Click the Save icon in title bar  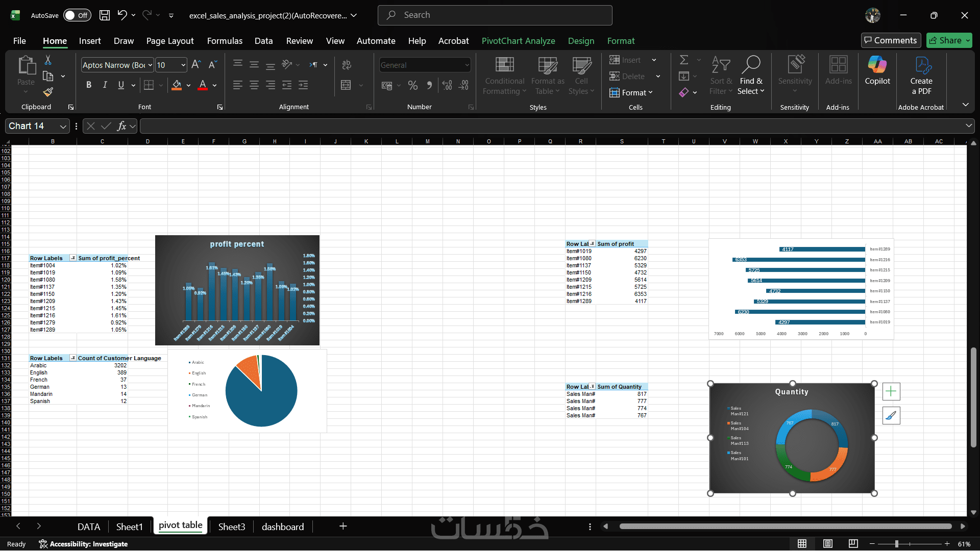coord(105,15)
